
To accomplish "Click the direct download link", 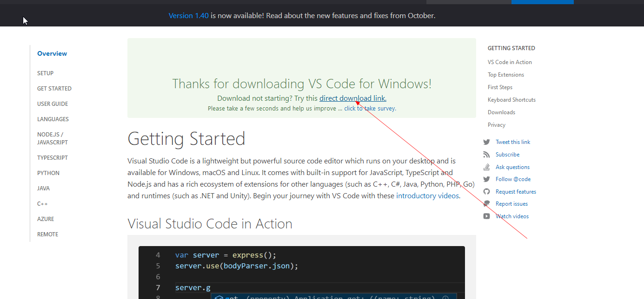I will tap(352, 98).
